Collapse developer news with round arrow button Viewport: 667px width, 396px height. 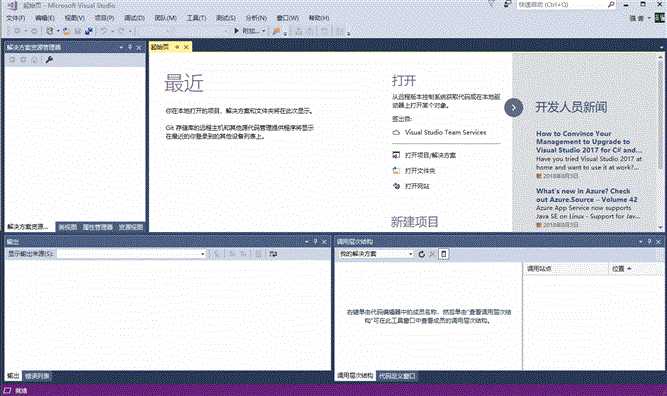(514, 108)
